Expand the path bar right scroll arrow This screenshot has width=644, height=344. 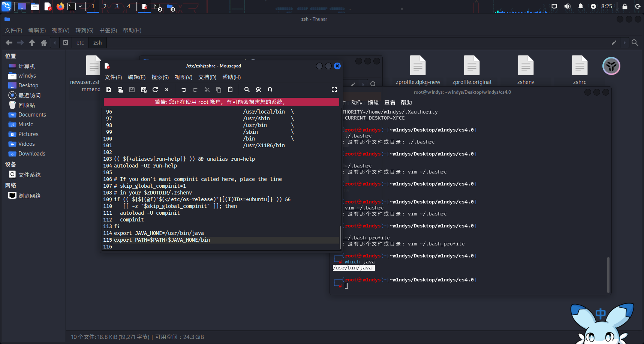[624, 43]
